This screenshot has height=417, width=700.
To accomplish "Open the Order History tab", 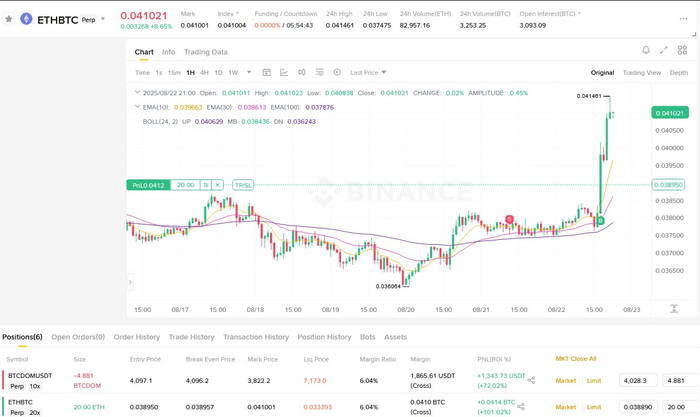I will [x=137, y=337].
